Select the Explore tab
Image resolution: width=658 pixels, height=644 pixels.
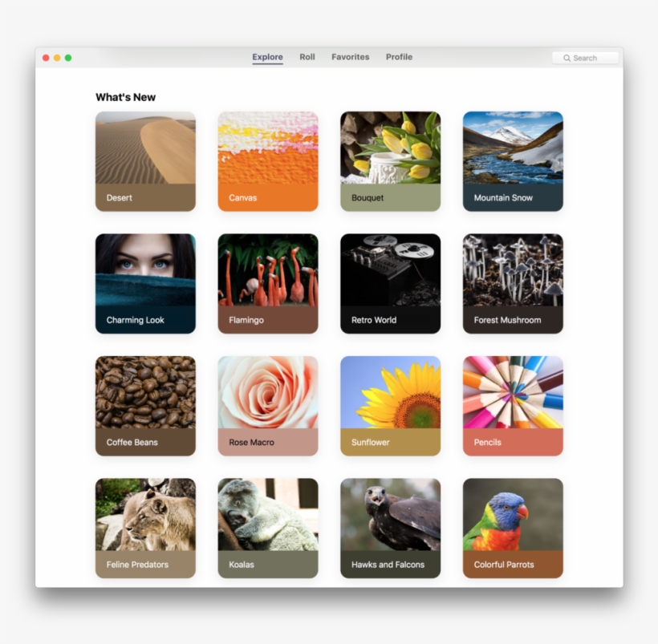click(x=267, y=57)
